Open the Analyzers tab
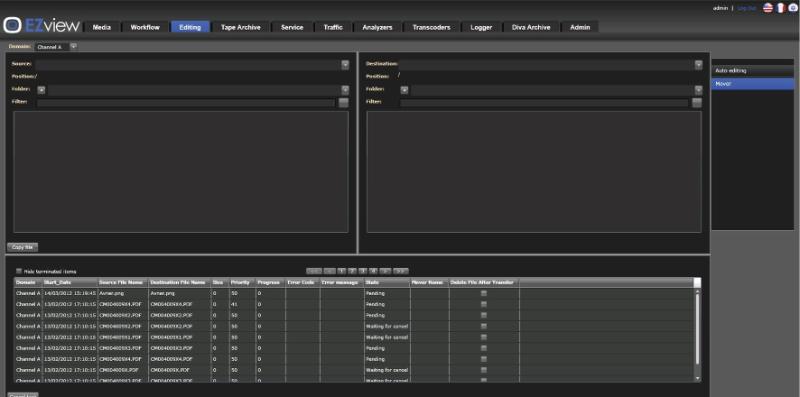Screen dimensions: 800x397 377,27
